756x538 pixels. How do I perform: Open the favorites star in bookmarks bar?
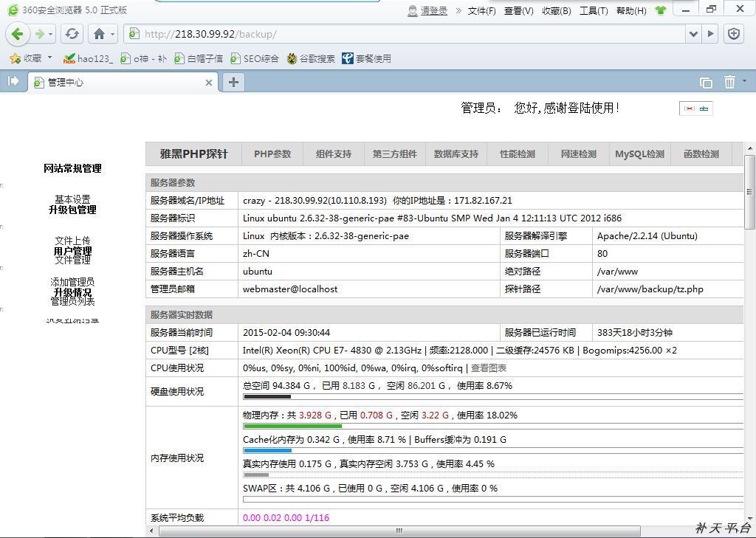click(15, 59)
